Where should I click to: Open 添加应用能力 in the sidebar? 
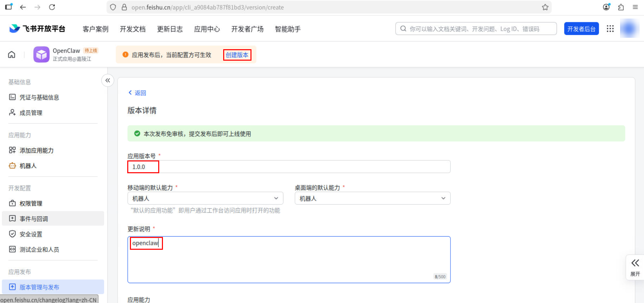[x=53, y=150]
